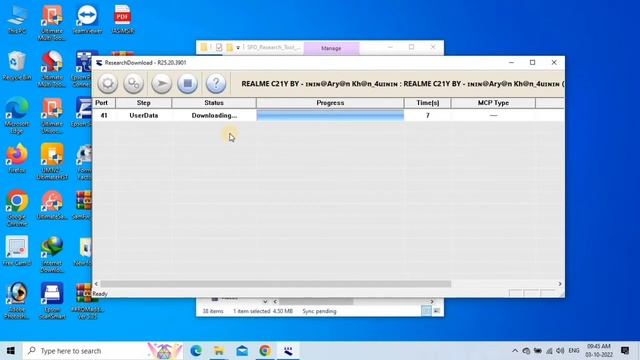Screen dimensions: 640x360
Task: Click the port cell '41'
Action: pos(104,116)
